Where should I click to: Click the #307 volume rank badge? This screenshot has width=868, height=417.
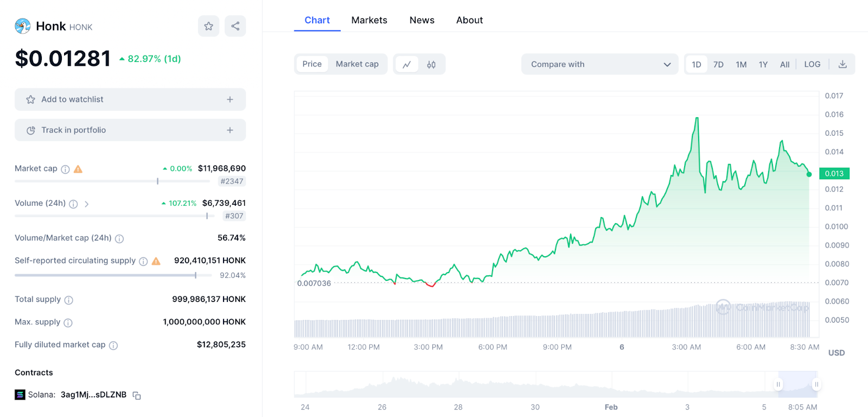[x=234, y=216]
